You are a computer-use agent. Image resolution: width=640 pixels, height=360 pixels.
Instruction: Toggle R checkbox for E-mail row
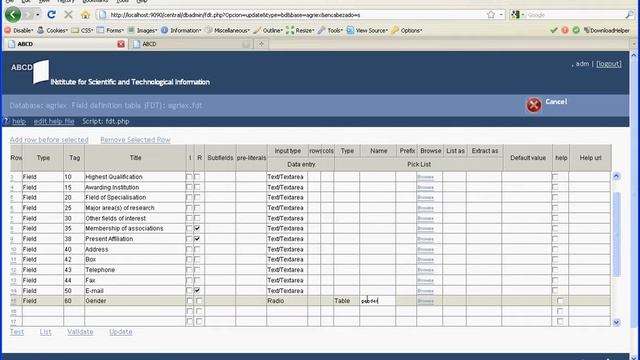pos(198,290)
